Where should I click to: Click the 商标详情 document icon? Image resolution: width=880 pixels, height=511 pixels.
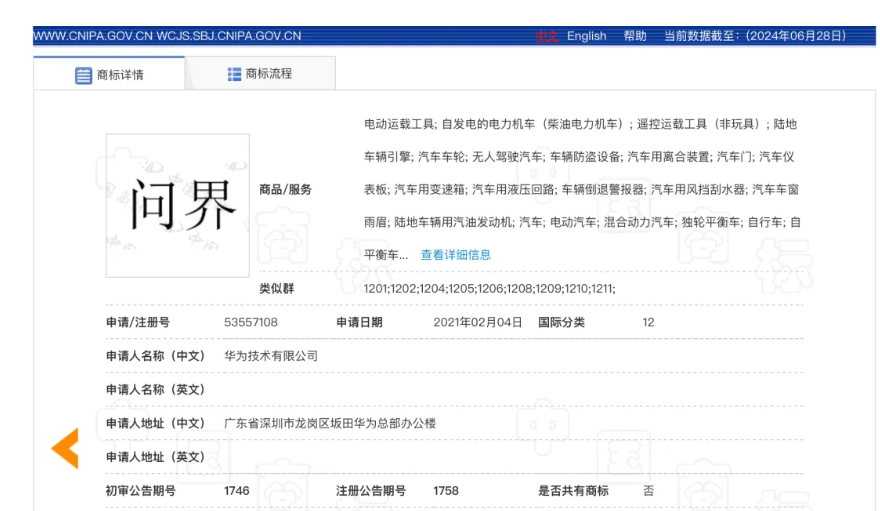(x=83, y=75)
